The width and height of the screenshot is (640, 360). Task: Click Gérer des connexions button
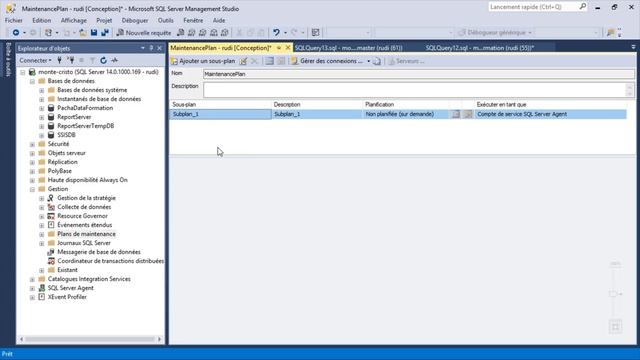pyautogui.click(x=327, y=61)
